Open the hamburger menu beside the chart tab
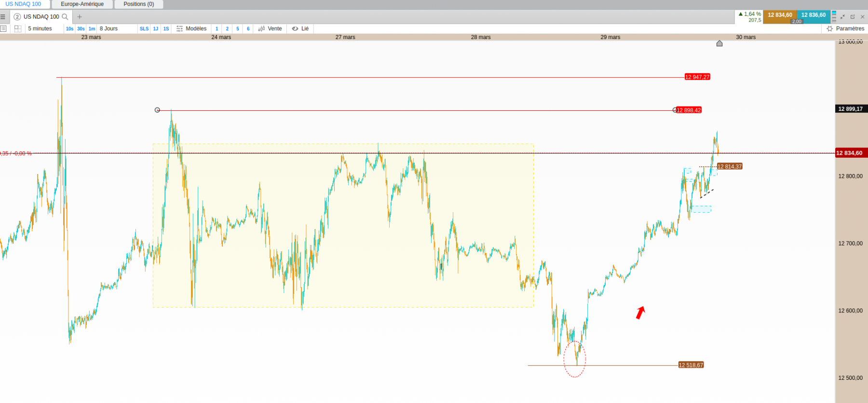The width and height of the screenshot is (868, 403). click(x=3, y=17)
